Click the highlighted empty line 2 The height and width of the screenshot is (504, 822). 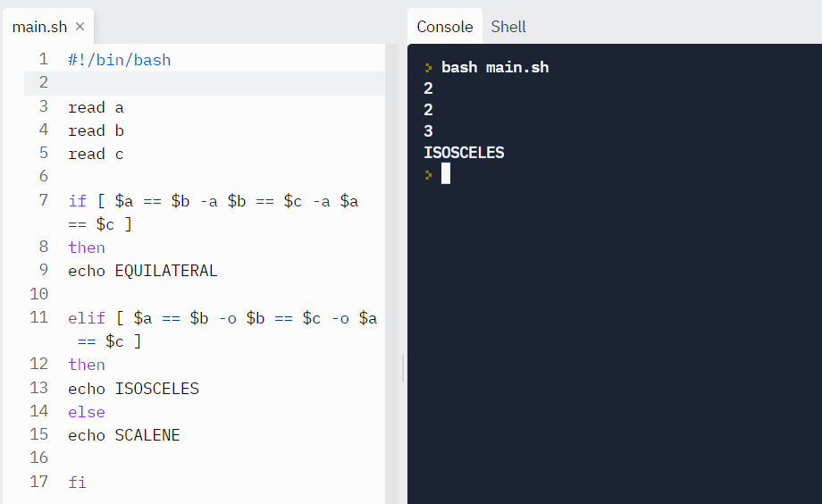205,84
